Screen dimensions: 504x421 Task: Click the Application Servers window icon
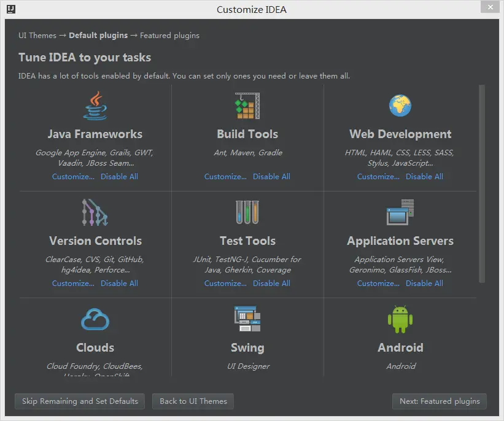point(400,212)
